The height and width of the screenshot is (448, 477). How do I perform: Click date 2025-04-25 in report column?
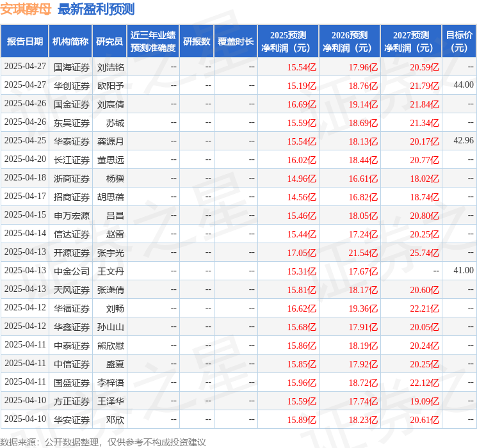coord(25,141)
